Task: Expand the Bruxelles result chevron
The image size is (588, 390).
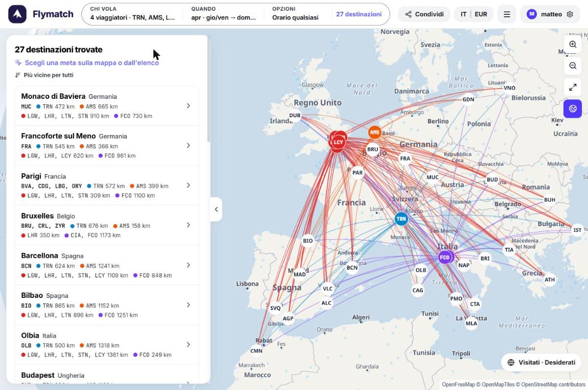Action: [x=188, y=225]
